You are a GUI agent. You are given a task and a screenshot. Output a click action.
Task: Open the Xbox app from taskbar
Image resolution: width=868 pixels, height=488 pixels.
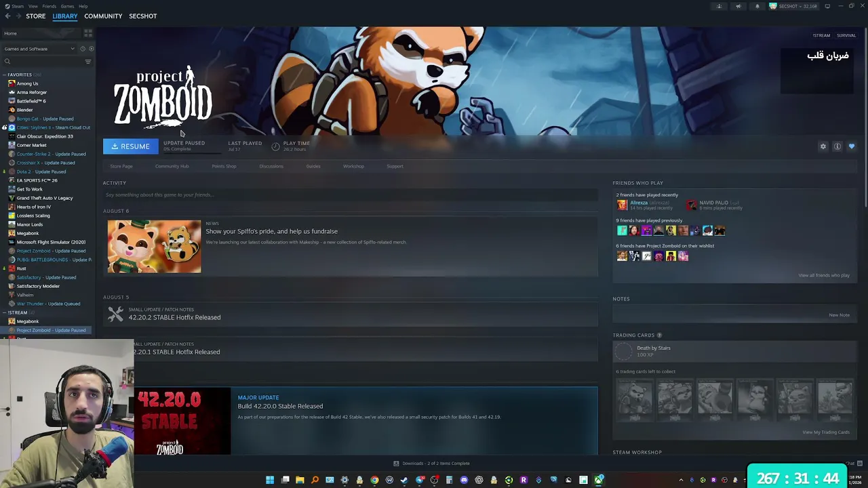tap(598, 480)
